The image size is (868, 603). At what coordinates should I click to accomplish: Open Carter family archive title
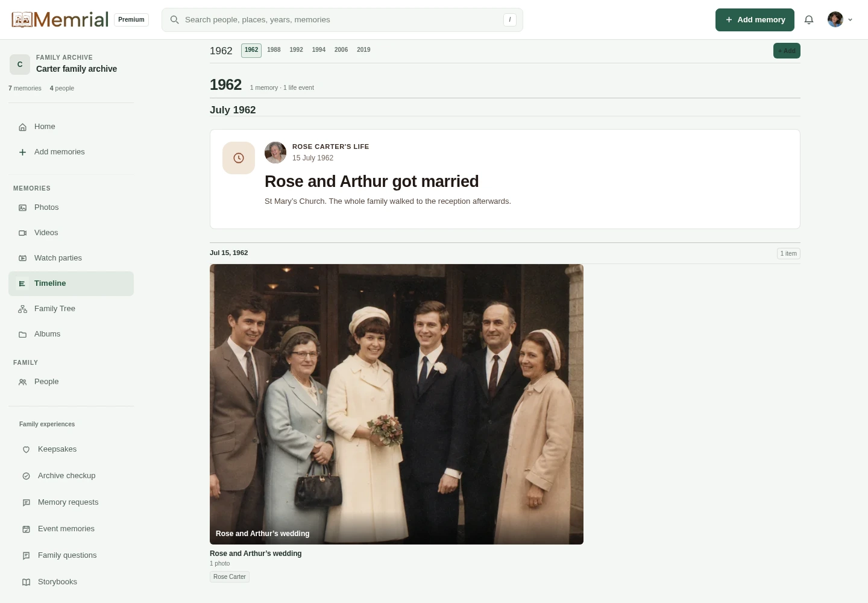[77, 69]
